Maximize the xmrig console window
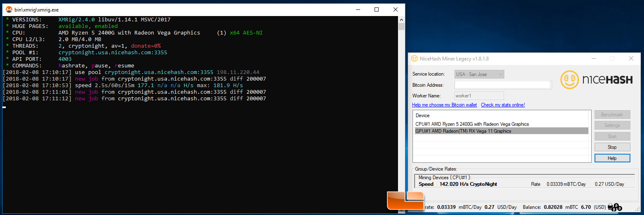 tap(376, 9)
